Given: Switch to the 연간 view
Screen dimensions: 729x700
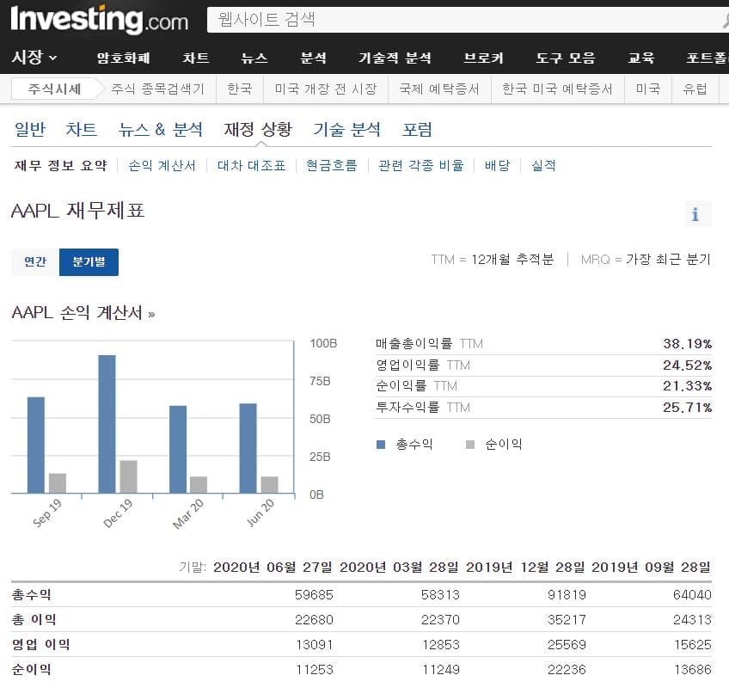Looking at the screenshot, I should point(34,262).
